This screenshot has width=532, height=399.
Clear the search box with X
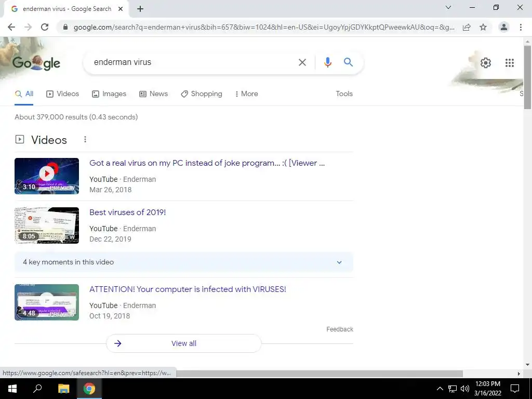tap(302, 62)
